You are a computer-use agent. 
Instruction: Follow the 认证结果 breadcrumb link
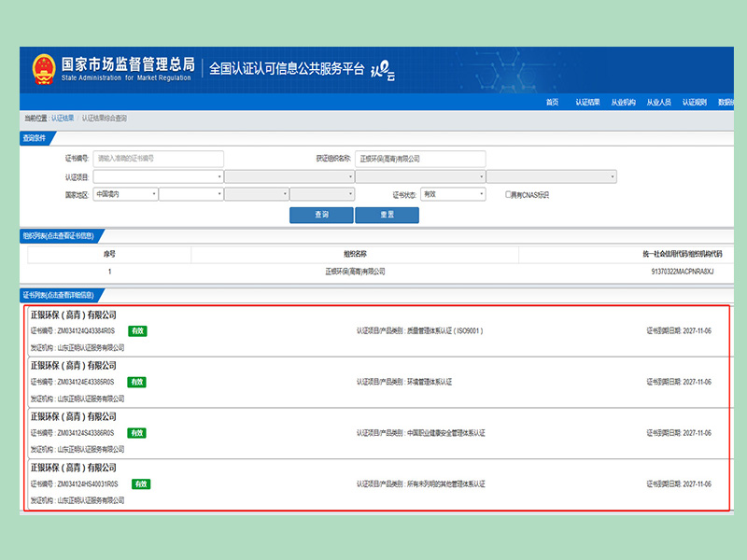click(63, 119)
